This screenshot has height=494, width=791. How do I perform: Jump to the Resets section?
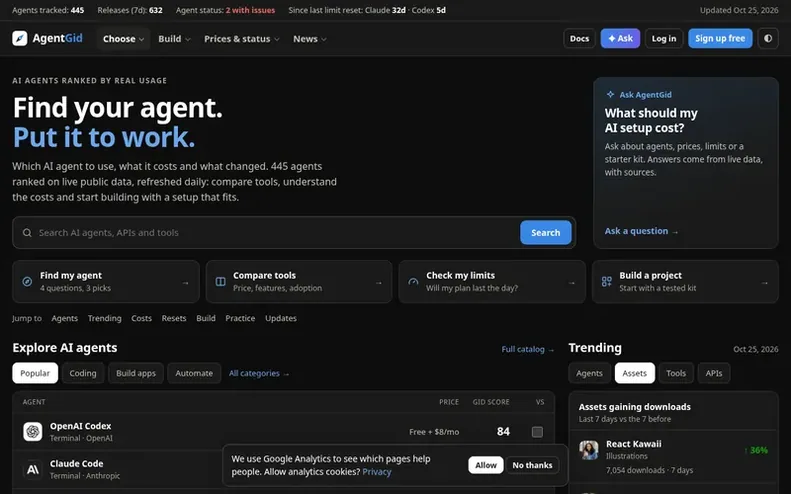[x=174, y=318]
